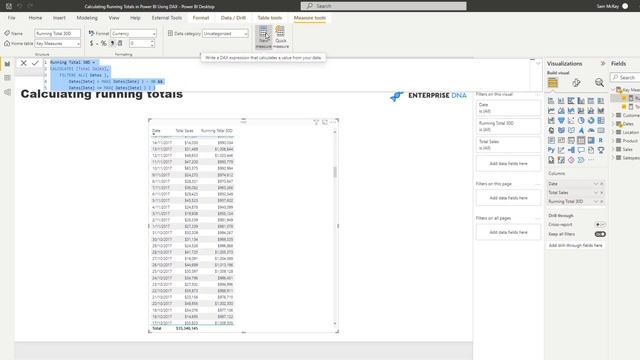The height and width of the screenshot is (360, 640).
Task: Open the Format Currency dropdown
Action: click(133, 33)
